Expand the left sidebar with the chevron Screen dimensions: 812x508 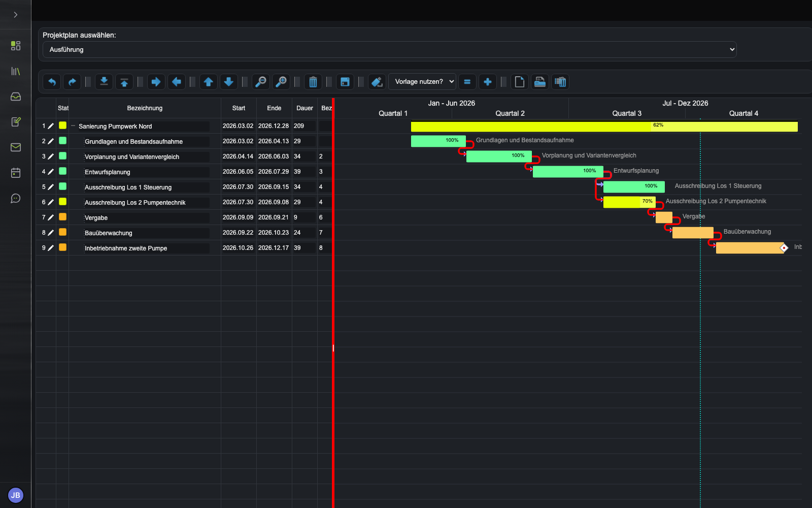[16, 15]
